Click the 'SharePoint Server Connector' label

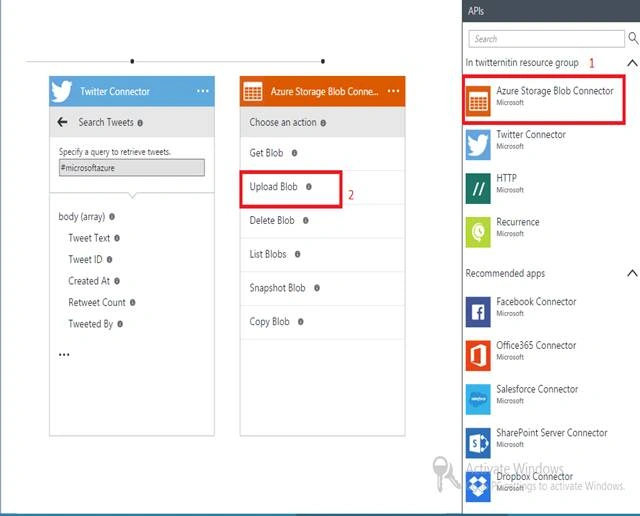551,432
